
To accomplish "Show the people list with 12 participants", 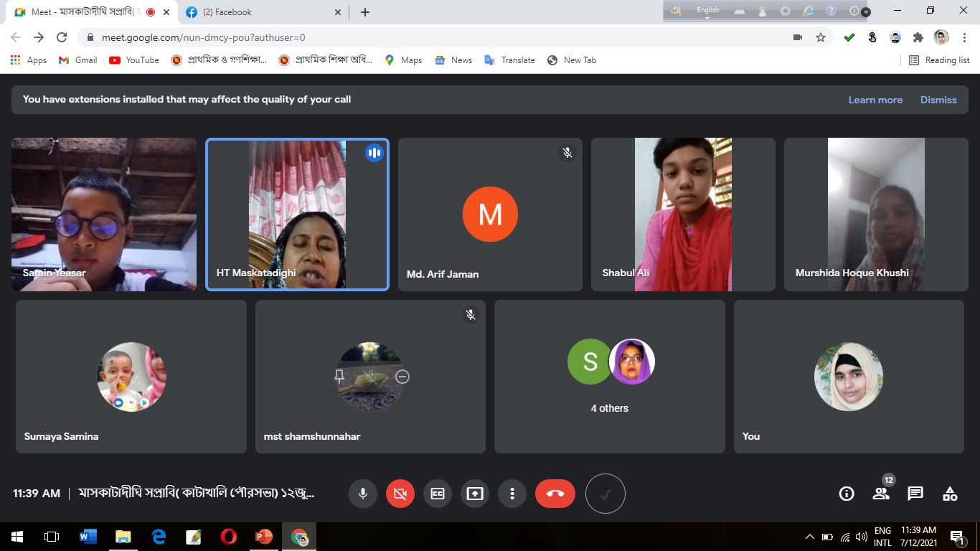I will tap(881, 494).
